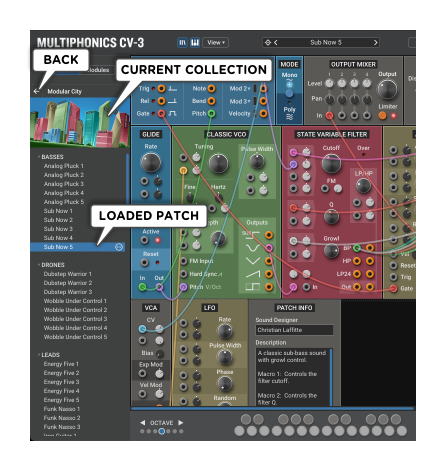
Task: Load the Dubstep Warrior 2 patch
Action: (x=68, y=283)
